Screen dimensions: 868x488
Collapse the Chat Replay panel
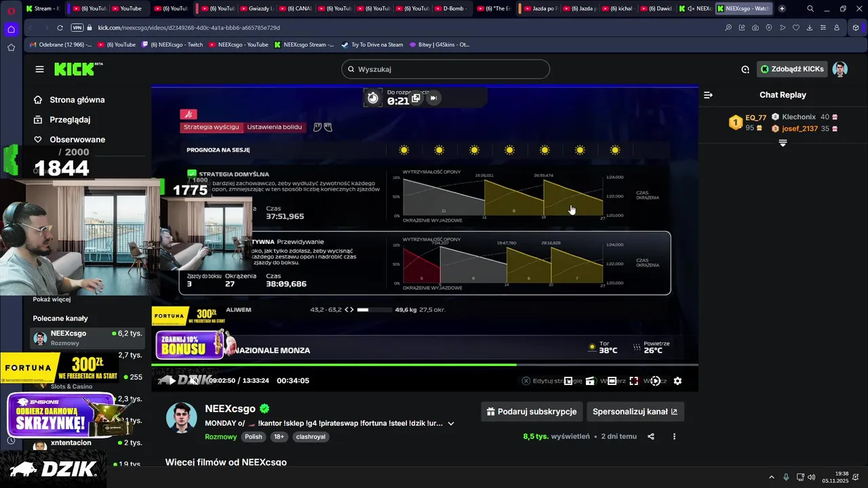[x=708, y=95]
